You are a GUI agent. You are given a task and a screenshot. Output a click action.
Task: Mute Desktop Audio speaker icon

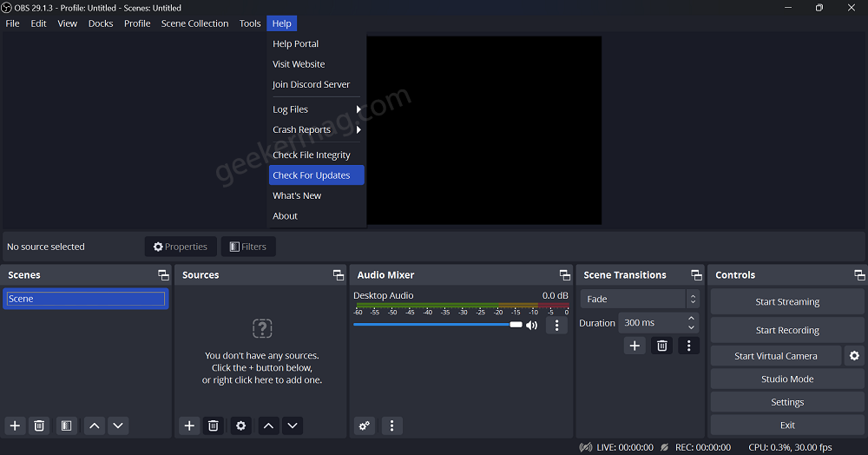tap(532, 326)
